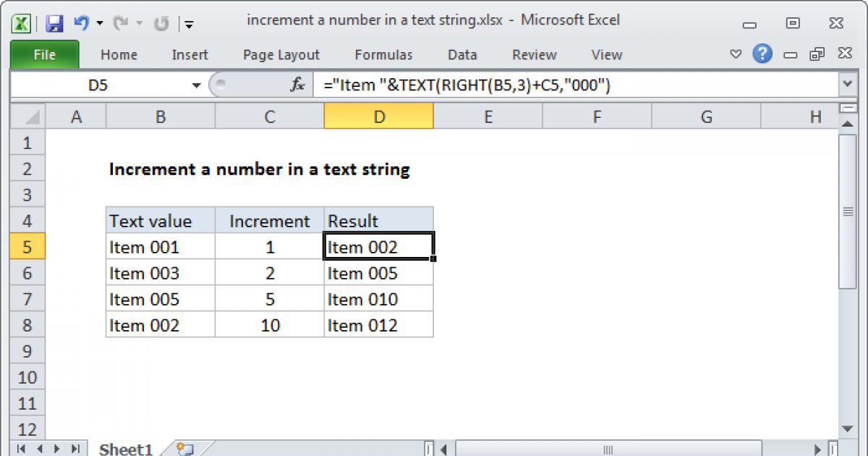The width and height of the screenshot is (868, 456).
Task: Open Customize Quick Access Toolbar dropdown
Action: pos(189,24)
